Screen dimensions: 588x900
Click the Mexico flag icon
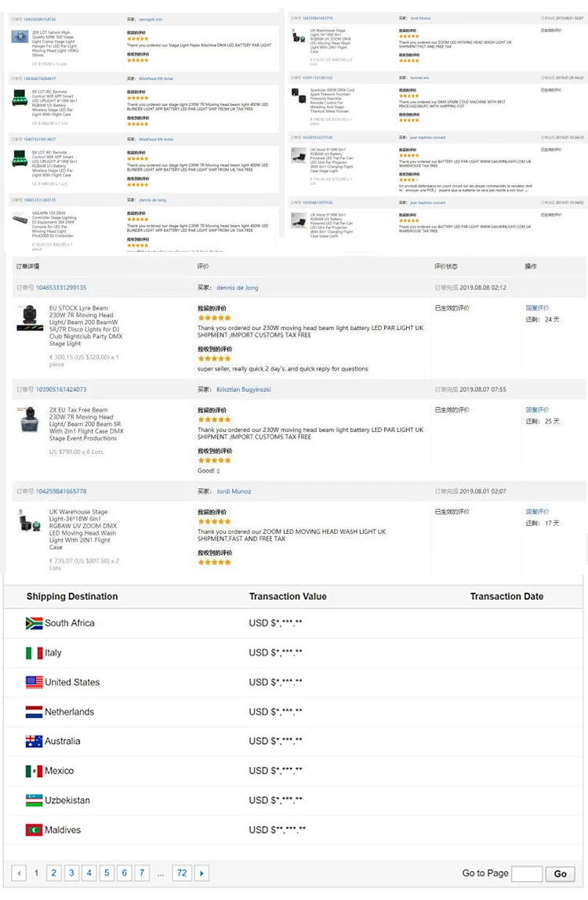[x=34, y=771]
